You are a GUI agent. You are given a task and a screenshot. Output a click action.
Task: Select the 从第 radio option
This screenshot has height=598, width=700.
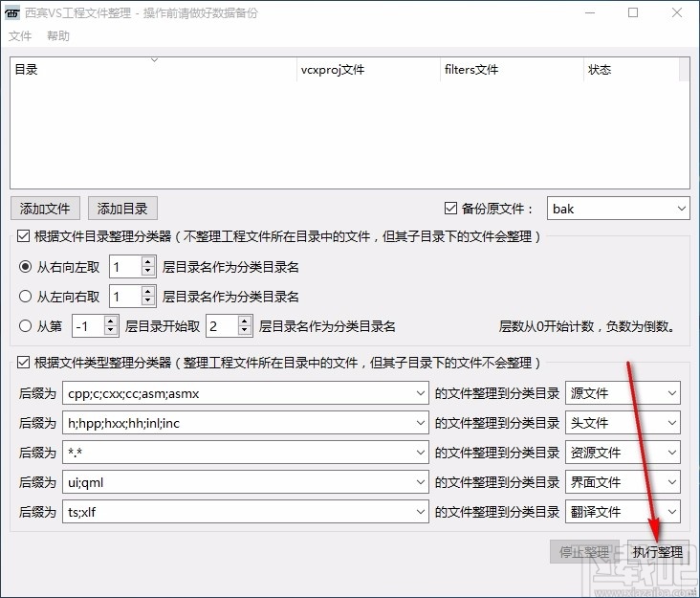point(26,326)
